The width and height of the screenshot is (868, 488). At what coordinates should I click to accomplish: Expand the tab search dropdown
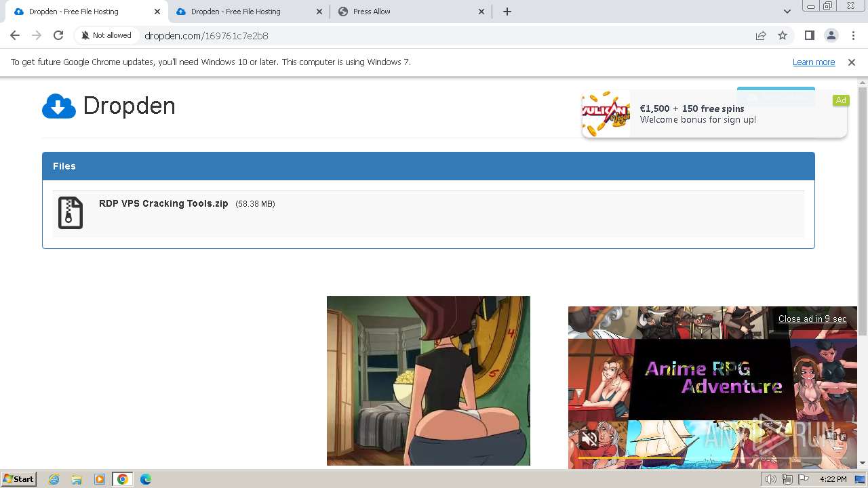787,12
